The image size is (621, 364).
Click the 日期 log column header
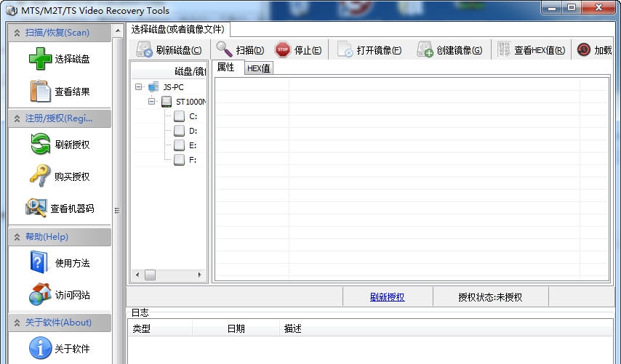(236, 328)
